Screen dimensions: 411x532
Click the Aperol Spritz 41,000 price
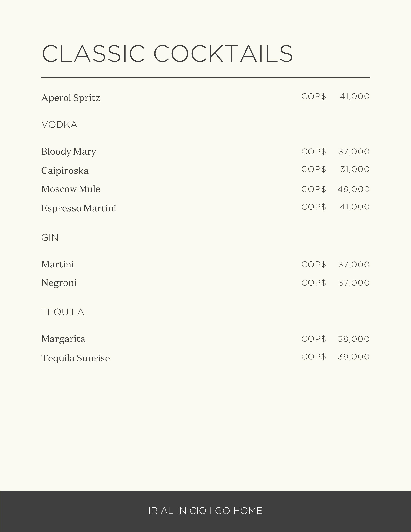pos(355,96)
